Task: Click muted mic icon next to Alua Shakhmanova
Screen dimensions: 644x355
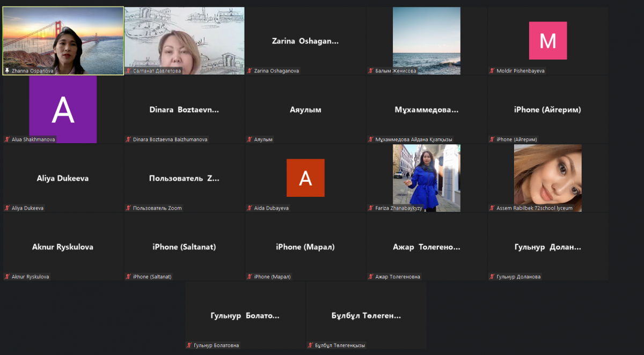Action: [7, 139]
